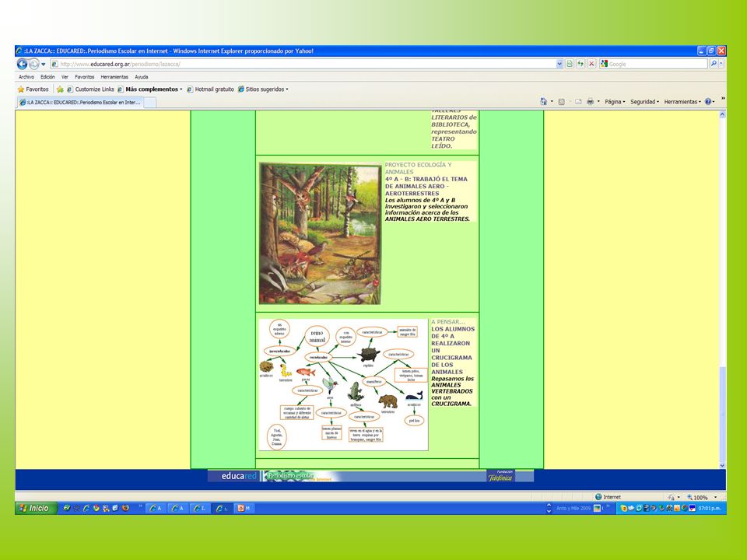
Task: Expand the Seguridad command bar menu
Action: point(644,101)
